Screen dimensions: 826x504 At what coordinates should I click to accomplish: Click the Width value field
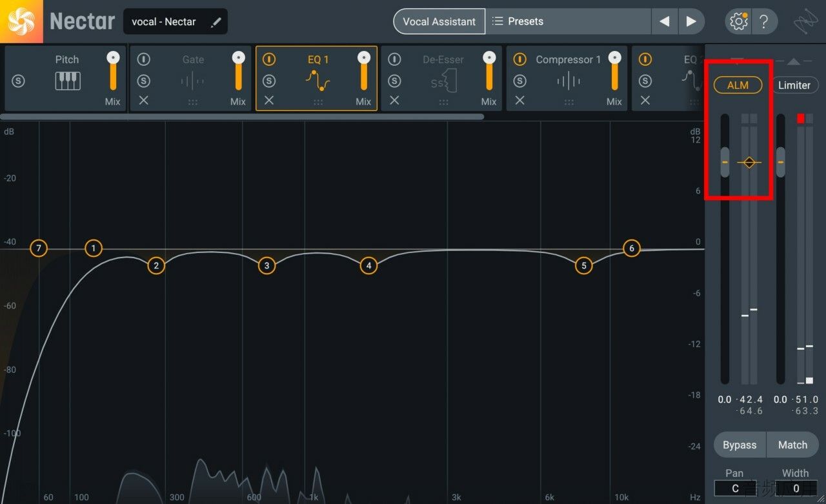(x=796, y=489)
